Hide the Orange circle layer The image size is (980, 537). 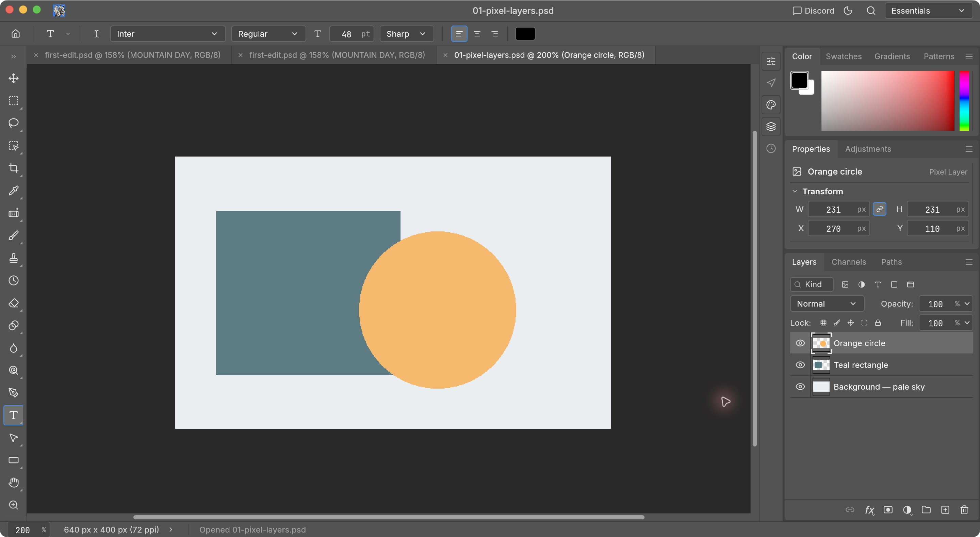coord(800,343)
